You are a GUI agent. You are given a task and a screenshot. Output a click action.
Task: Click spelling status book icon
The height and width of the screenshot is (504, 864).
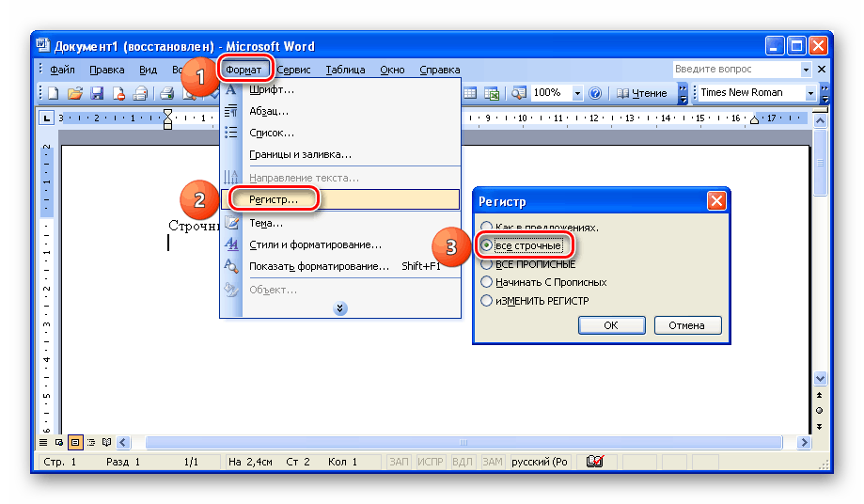593,462
